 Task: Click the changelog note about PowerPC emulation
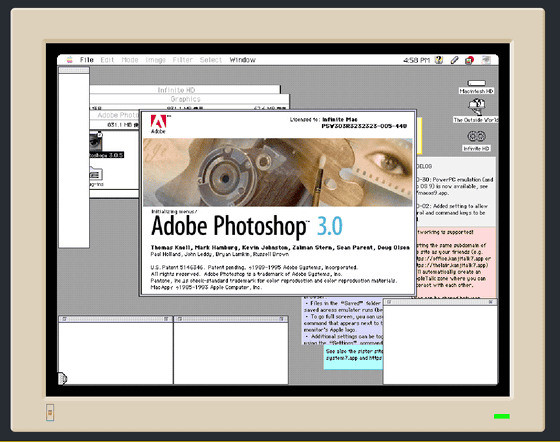(456, 191)
